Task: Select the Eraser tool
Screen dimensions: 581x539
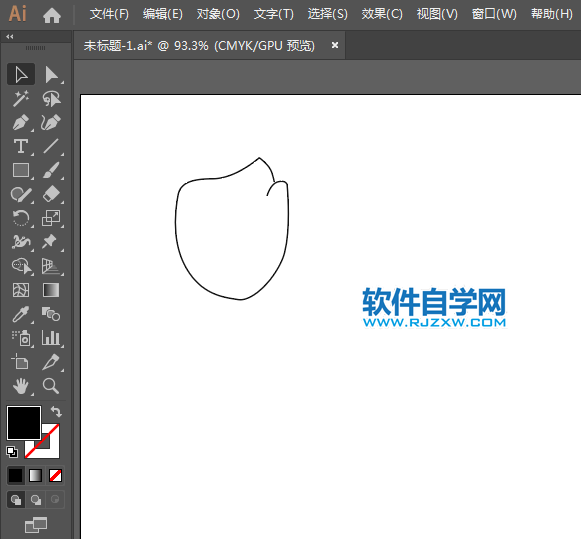Action: (x=51, y=194)
